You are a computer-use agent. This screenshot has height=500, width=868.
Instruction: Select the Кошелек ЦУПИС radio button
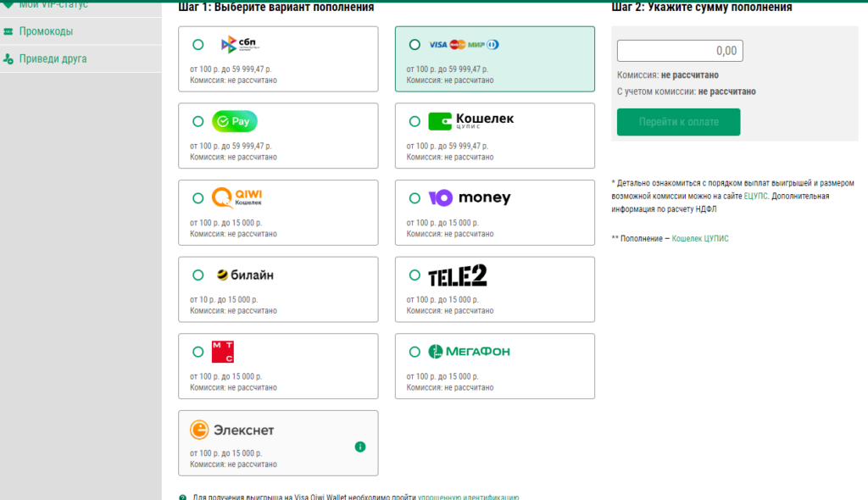(x=414, y=121)
